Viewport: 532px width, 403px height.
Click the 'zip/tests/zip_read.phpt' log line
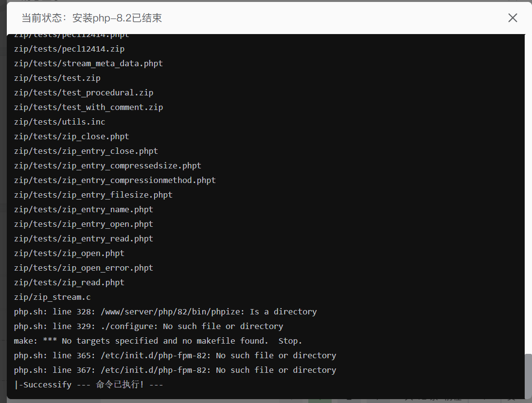click(69, 282)
